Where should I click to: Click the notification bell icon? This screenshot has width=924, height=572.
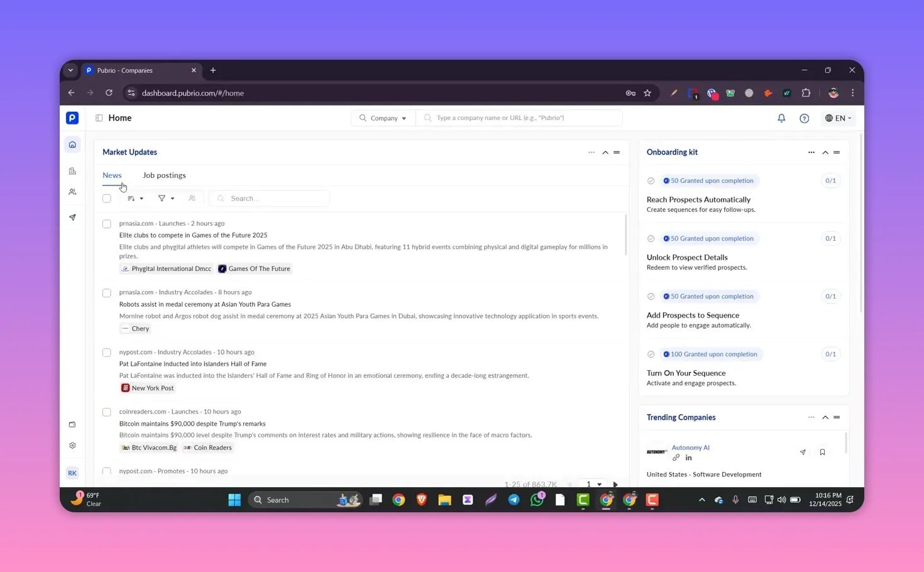coord(781,118)
